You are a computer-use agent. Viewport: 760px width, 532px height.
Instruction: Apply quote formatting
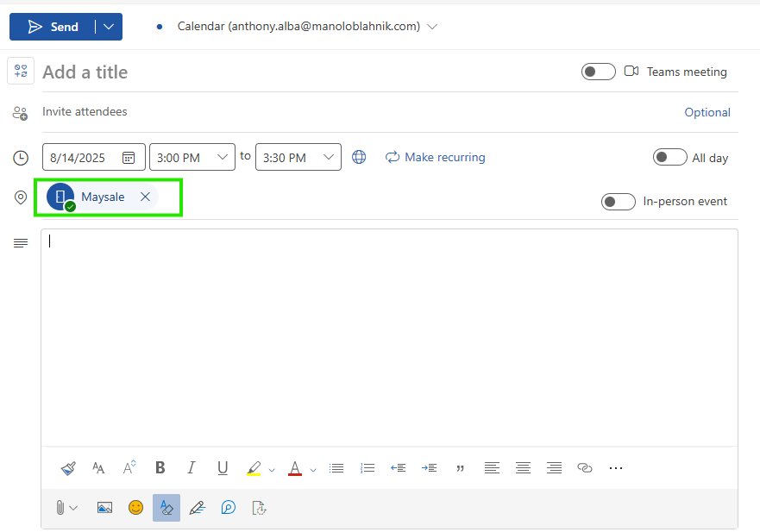(x=461, y=468)
